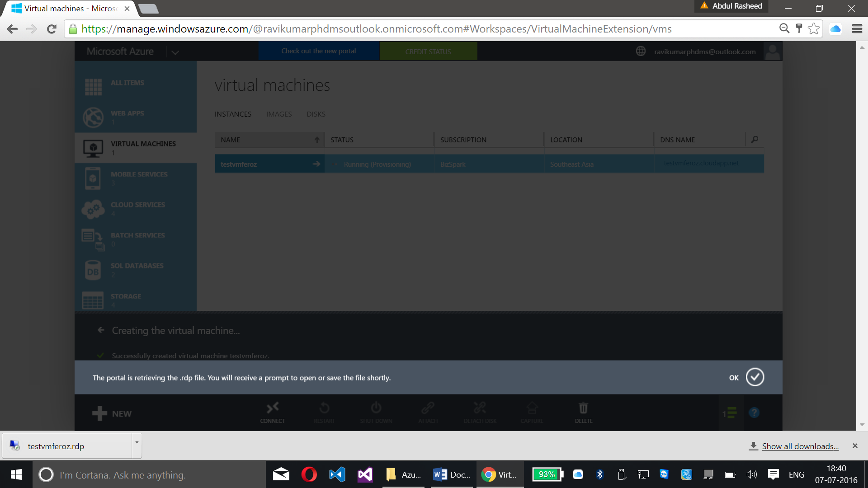Close the Virtual machines browser tab
Image resolution: width=868 pixels, height=488 pixels.
[x=127, y=9]
